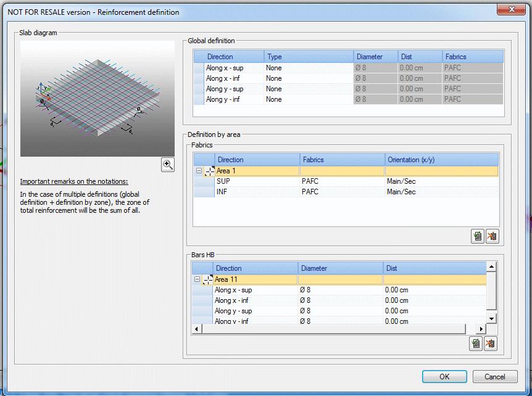Click selection icon beside Area 1

pos(210,171)
